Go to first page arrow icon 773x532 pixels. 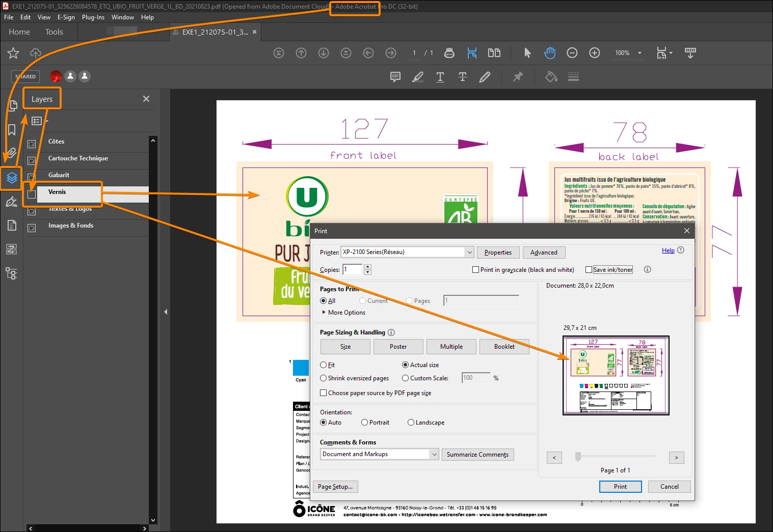279,53
